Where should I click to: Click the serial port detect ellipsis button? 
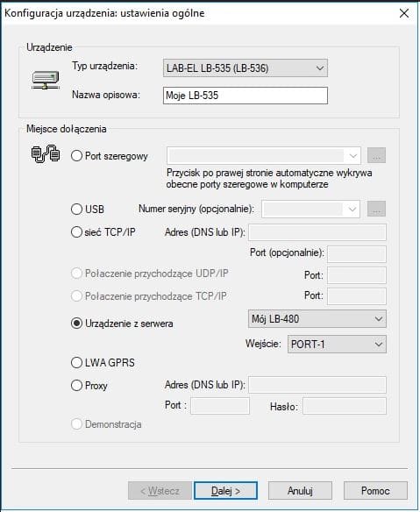(x=376, y=155)
